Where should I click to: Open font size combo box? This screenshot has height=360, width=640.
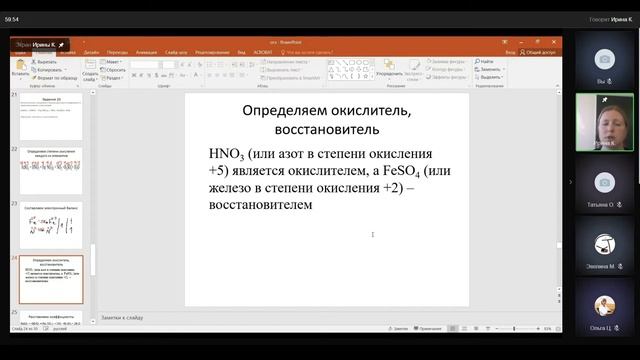[168, 65]
